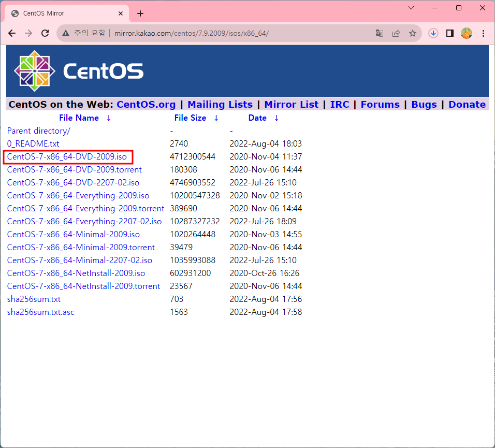Viewport: 495px width, 448px height.
Task: Sort by File Name descending arrow
Action: click(x=109, y=118)
